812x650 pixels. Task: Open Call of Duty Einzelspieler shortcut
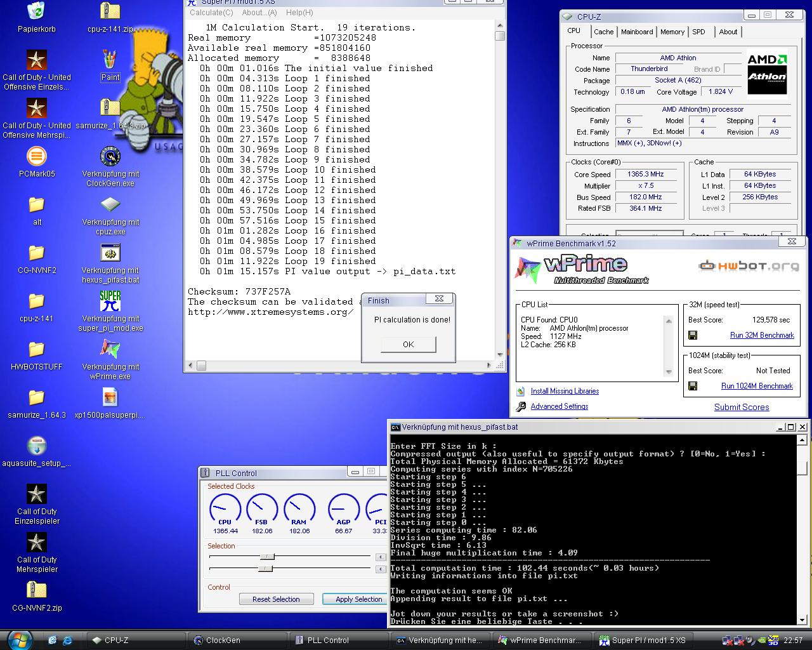37,504
